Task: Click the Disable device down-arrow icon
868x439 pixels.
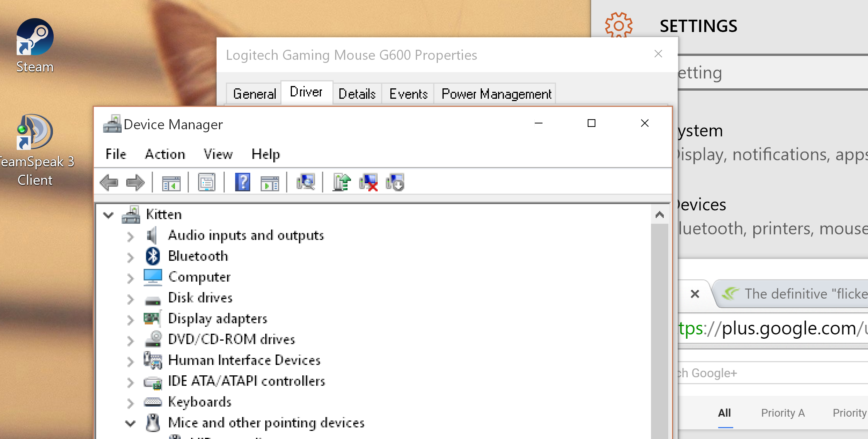Action: point(395,182)
